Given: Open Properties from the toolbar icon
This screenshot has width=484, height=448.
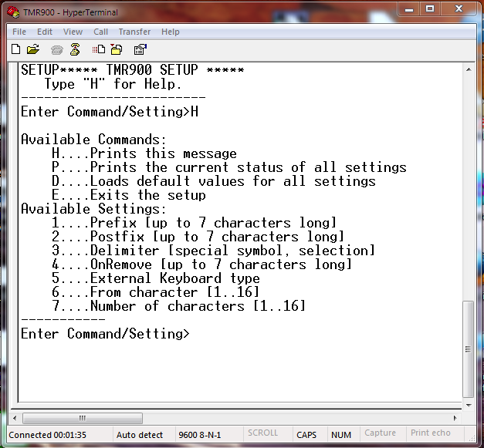Looking at the screenshot, I should pos(140,49).
